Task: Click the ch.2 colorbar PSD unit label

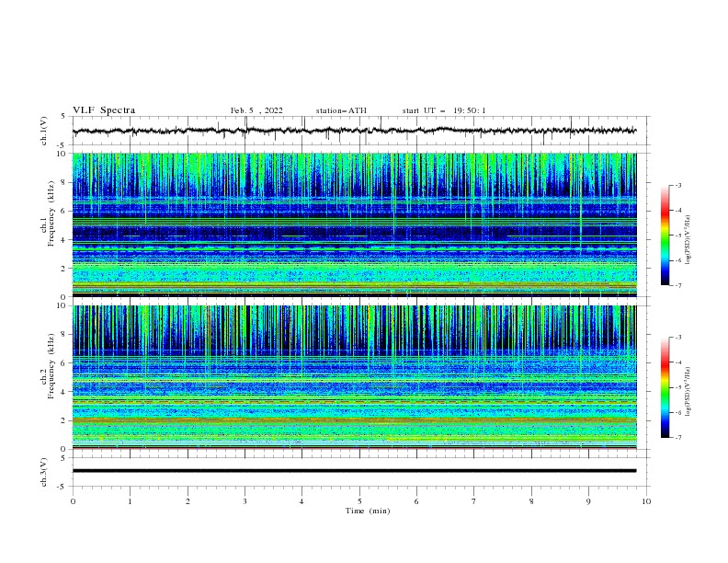Action: click(x=688, y=391)
